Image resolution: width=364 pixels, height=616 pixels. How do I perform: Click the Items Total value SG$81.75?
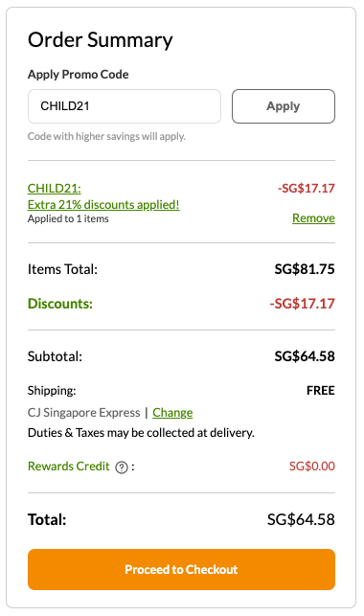tap(305, 269)
